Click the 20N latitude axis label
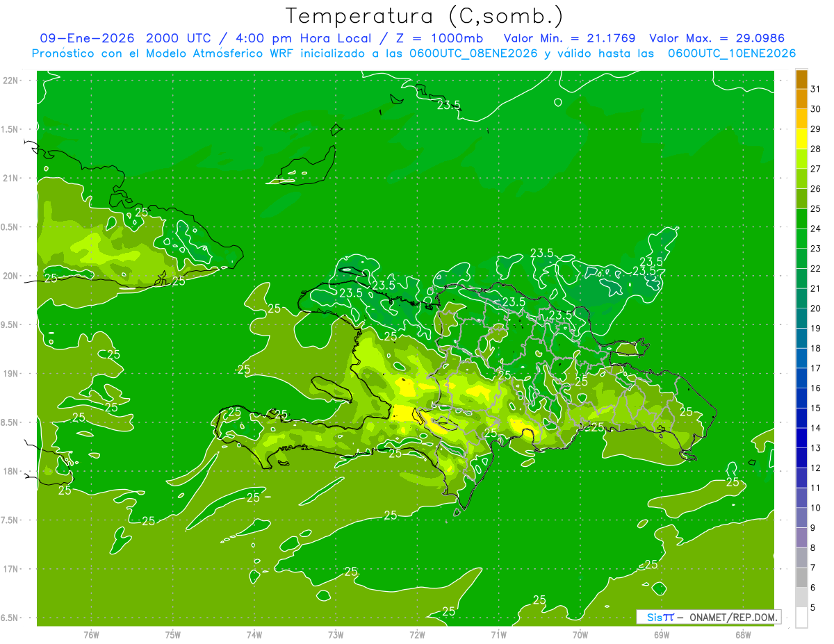834x644 pixels. [10, 276]
